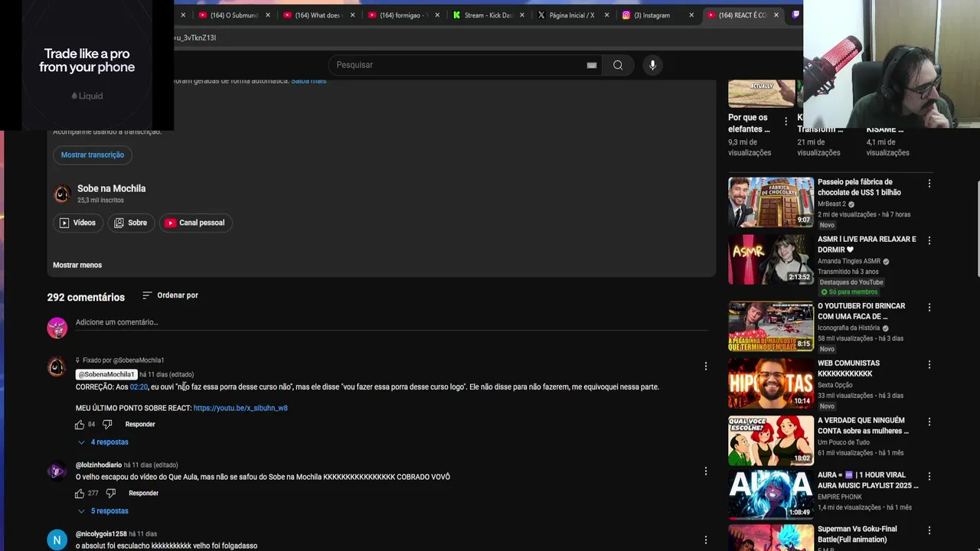Like the lolzinhodiario comment with 277 likes
The width and height of the screenshot is (980, 551).
click(80, 493)
